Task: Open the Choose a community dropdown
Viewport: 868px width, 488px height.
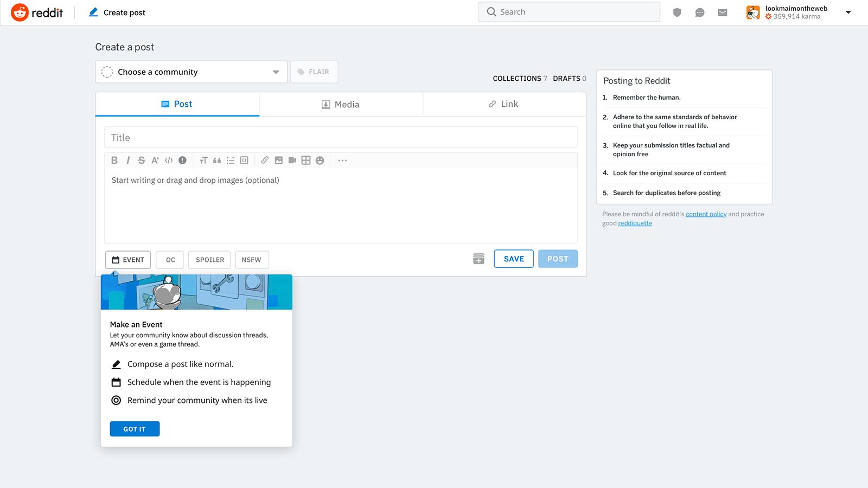Action: pos(192,72)
